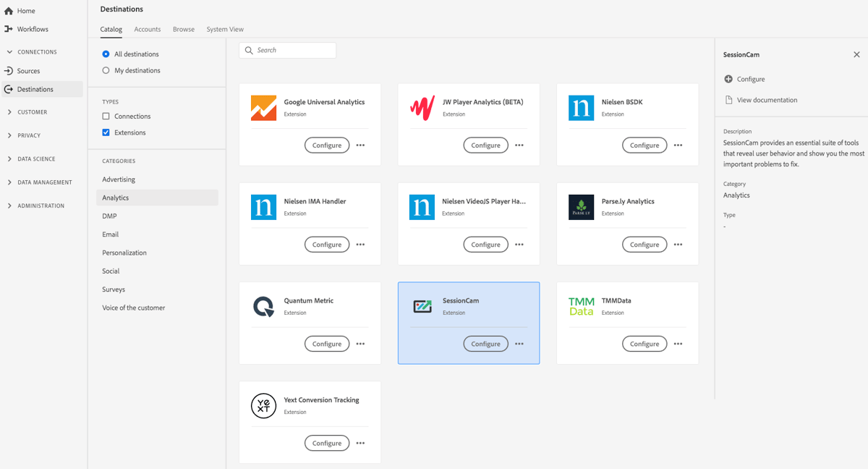The height and width of the screenshot is (469, 868).
Task: Click Configure on the Quantum Metric card
Action: [x=326, y=343]
